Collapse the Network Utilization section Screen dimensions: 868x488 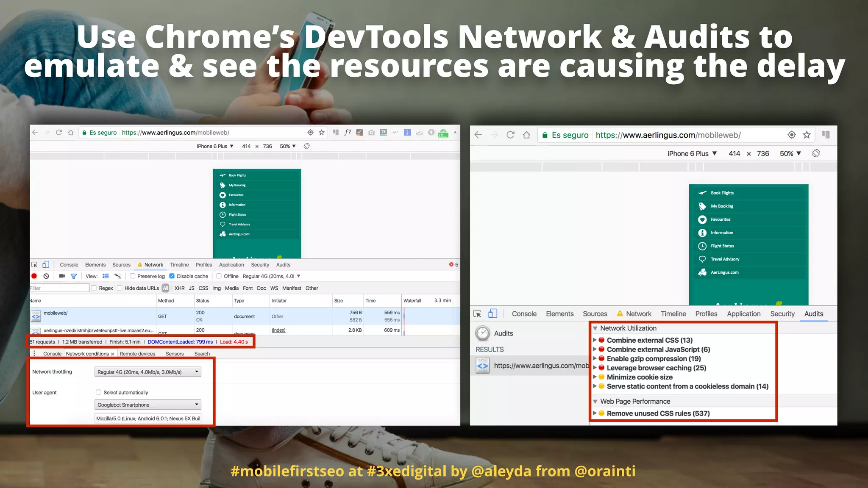click(x=595, y=328)
